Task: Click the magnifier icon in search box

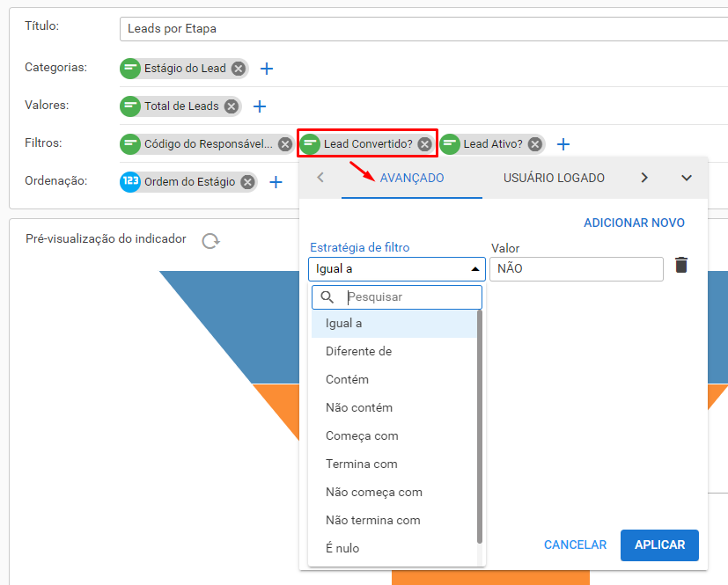Action: (x=327, y=297)
